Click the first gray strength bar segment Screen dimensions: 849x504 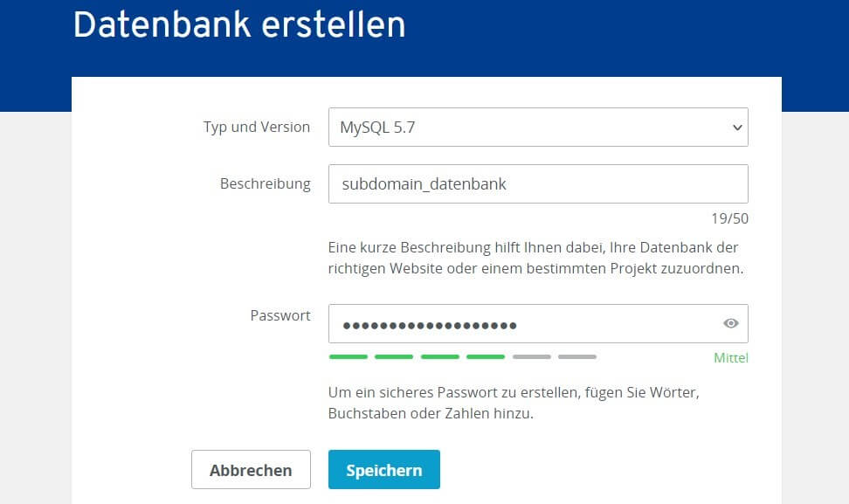click(532, 356)
